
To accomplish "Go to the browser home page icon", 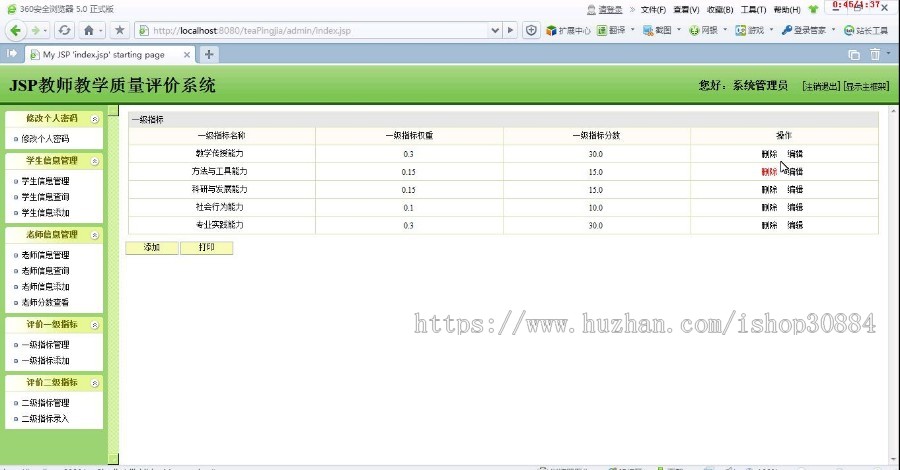I will (x=88, y=30).
